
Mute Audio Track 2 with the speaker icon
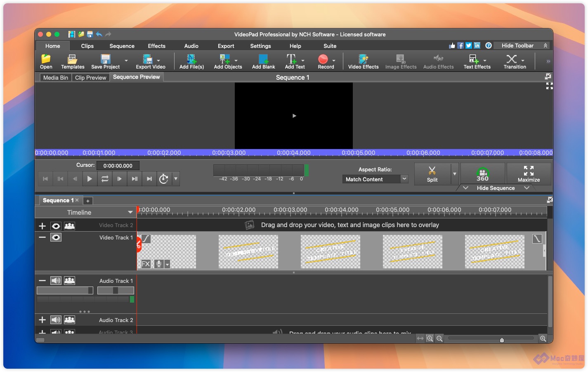point(56,320)
